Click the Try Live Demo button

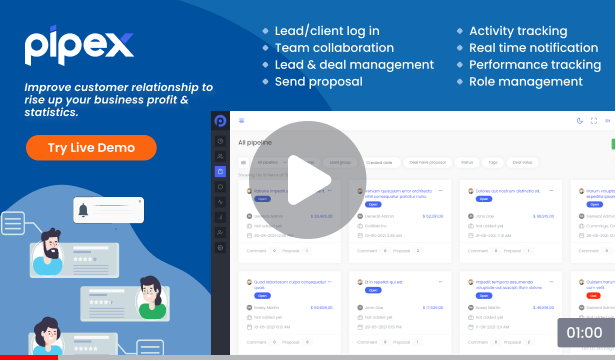point(91,148)
